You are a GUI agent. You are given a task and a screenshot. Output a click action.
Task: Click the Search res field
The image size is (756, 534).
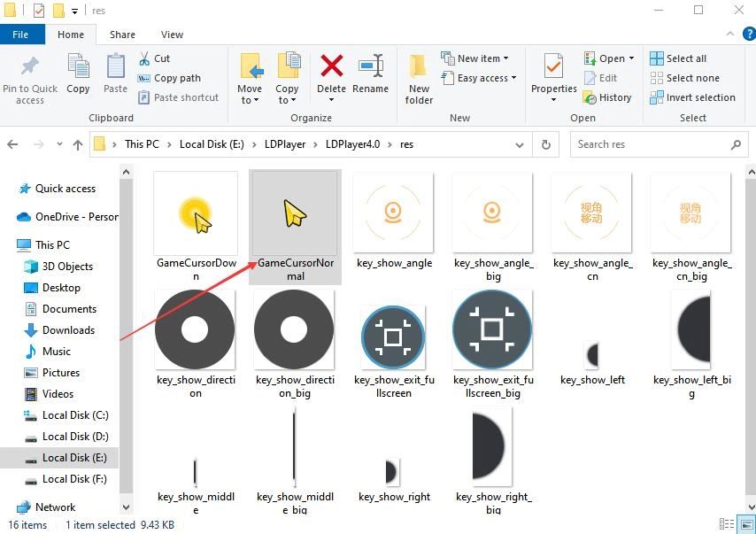pos(660,144)
